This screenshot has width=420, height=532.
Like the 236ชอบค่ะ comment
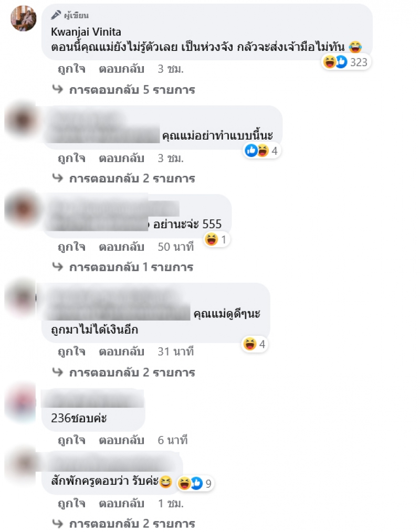tap(71, 440)
